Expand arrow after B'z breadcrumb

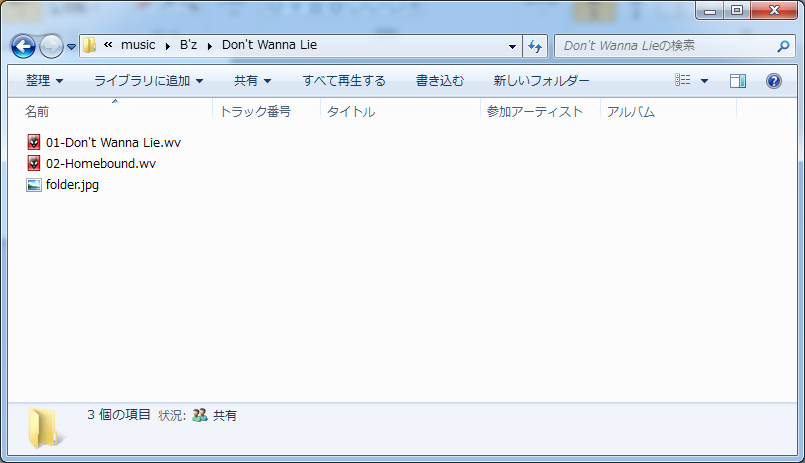coord(209,46)
